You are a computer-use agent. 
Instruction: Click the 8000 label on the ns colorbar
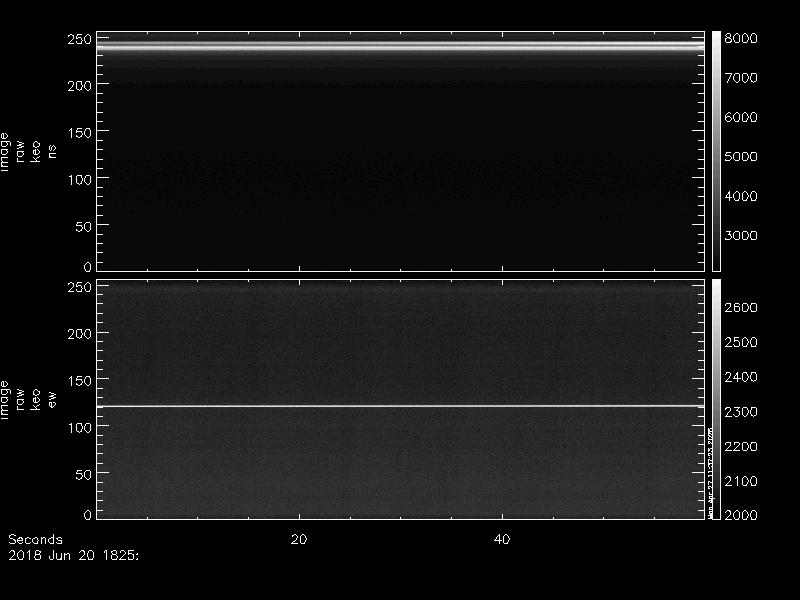741,39
